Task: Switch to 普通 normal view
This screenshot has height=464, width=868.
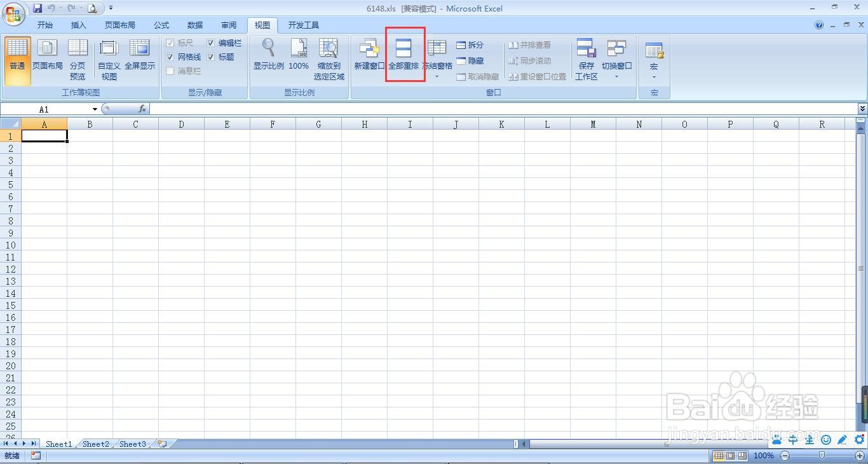Action: pos(17,61)
